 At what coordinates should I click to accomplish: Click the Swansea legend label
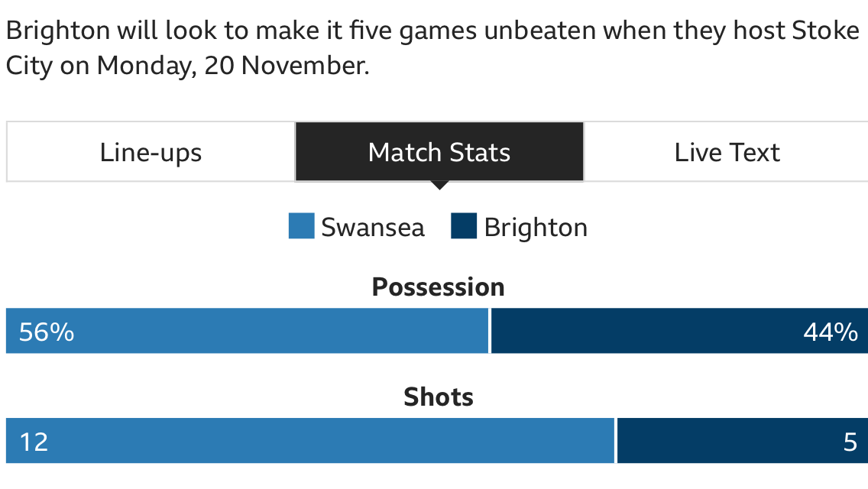click(x=373, y=227)
